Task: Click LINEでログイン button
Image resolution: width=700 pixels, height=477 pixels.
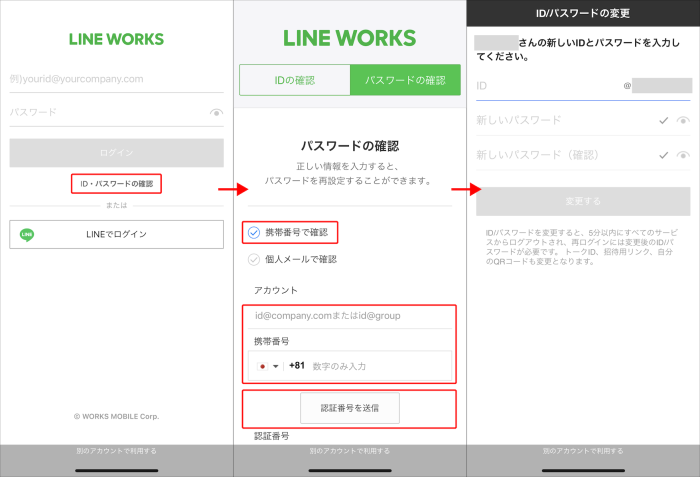Action: pos(117,234)
